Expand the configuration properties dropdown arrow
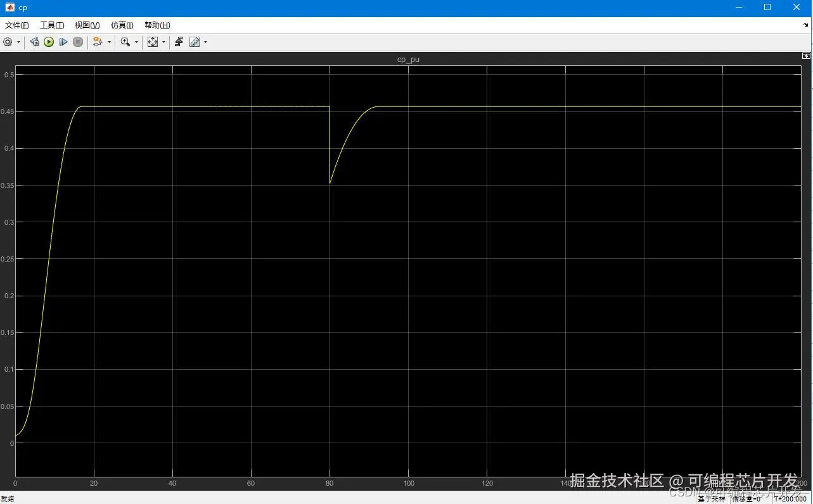The width and height of the screenshot is (813, 504). (x=18, y=42)
